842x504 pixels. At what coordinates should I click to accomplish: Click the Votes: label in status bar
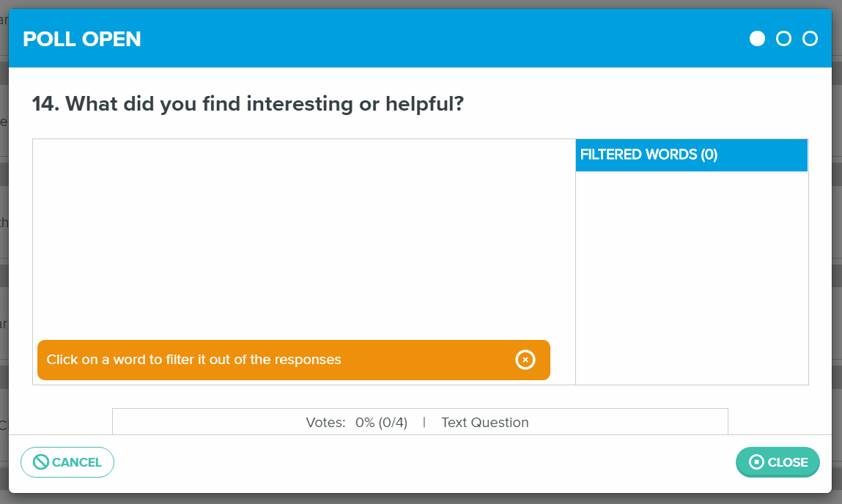[x=325, y=423]
